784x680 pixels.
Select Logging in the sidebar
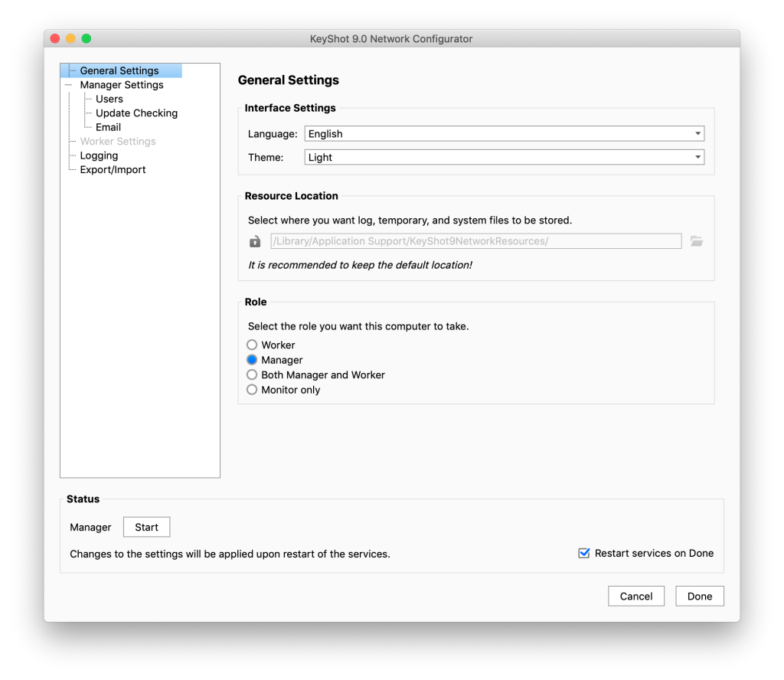(x=99, y=155)
